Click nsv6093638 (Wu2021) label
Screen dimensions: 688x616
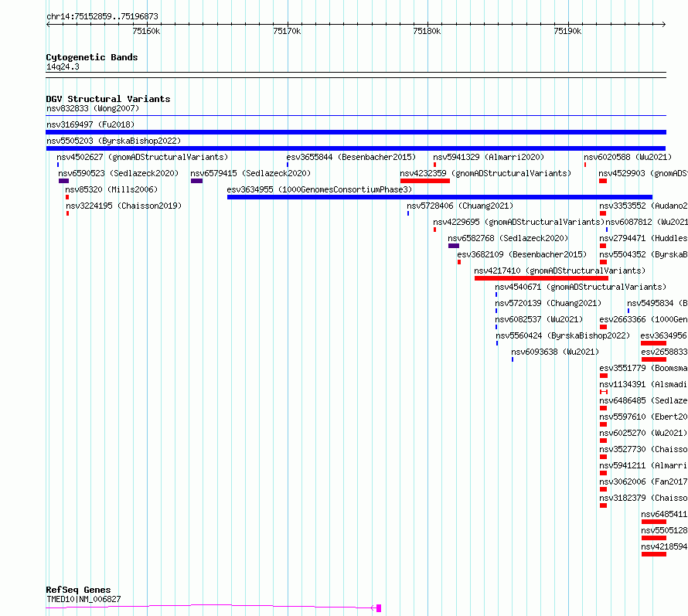point(555,352)
